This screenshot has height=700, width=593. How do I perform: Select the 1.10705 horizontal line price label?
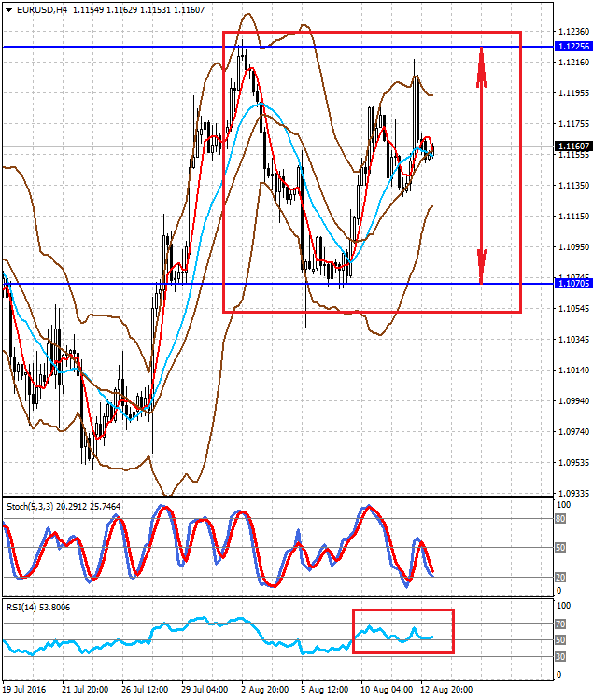(x=573, y=284)
